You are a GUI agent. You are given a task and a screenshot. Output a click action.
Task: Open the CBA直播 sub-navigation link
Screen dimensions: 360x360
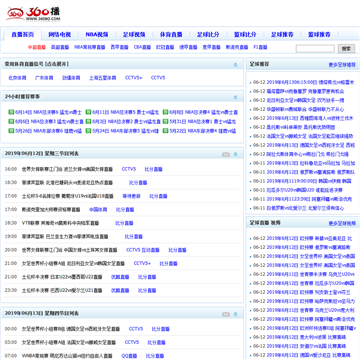(x=142, y=47)
